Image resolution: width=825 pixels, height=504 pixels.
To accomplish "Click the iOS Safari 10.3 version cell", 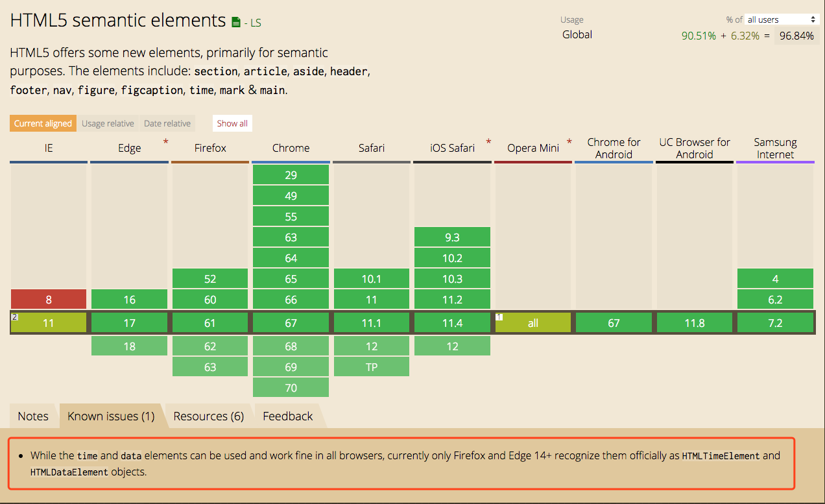I will (x=453, y=279).
